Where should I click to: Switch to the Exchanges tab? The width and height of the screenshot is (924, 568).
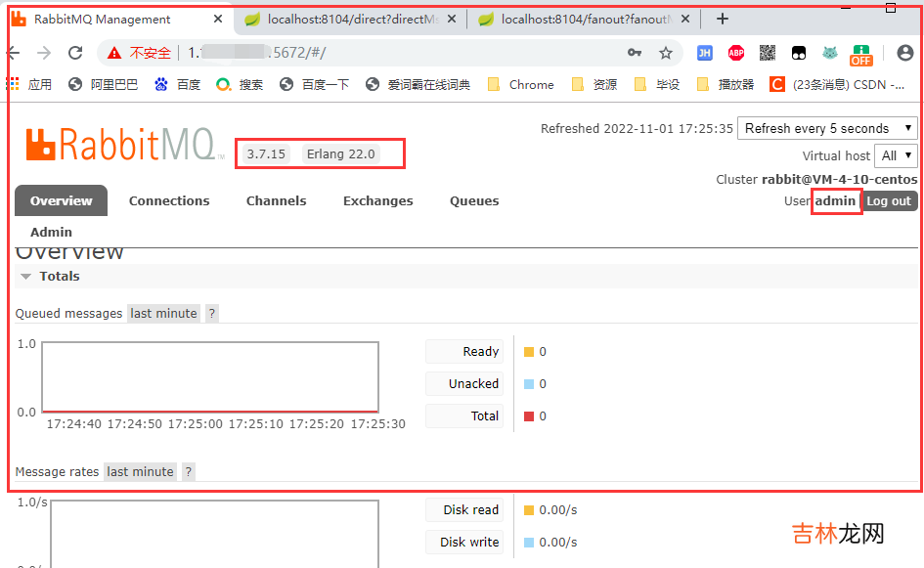tap(377, 200)
